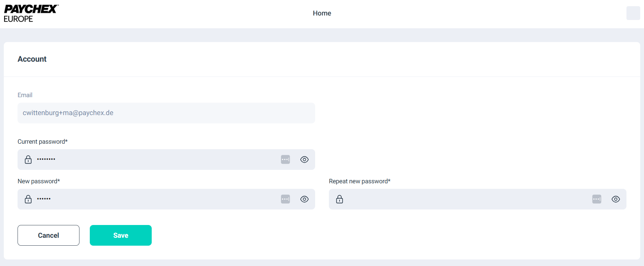Open password manager icon in New password field
644x266 pixels.
285,199
